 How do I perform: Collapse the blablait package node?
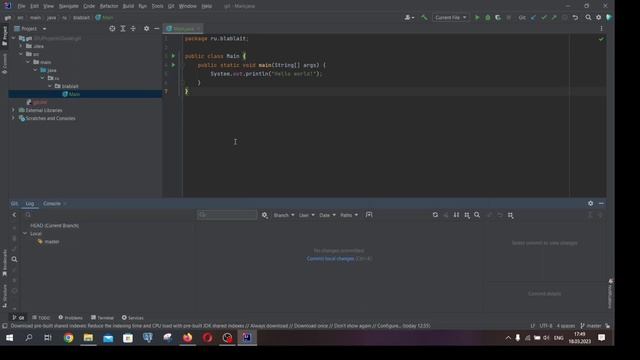(x=50, y=86)
